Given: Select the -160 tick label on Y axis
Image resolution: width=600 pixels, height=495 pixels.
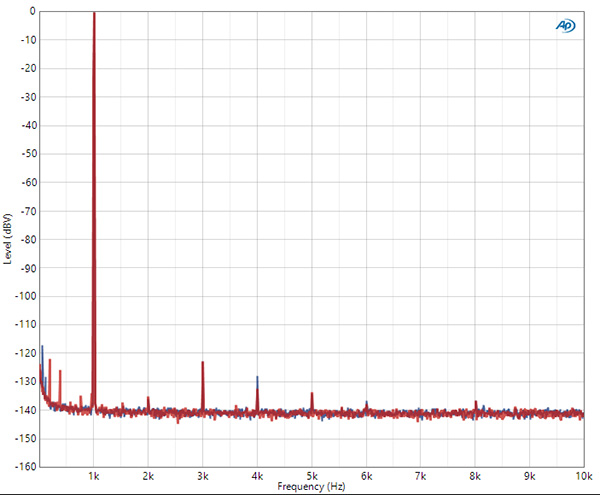Looking at the screenshot, I should (x=26, y=467).
